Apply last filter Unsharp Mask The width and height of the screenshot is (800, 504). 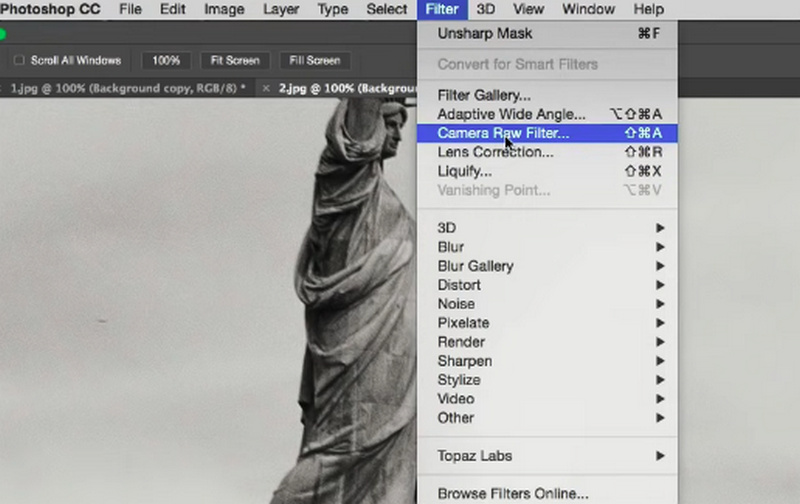547,34
